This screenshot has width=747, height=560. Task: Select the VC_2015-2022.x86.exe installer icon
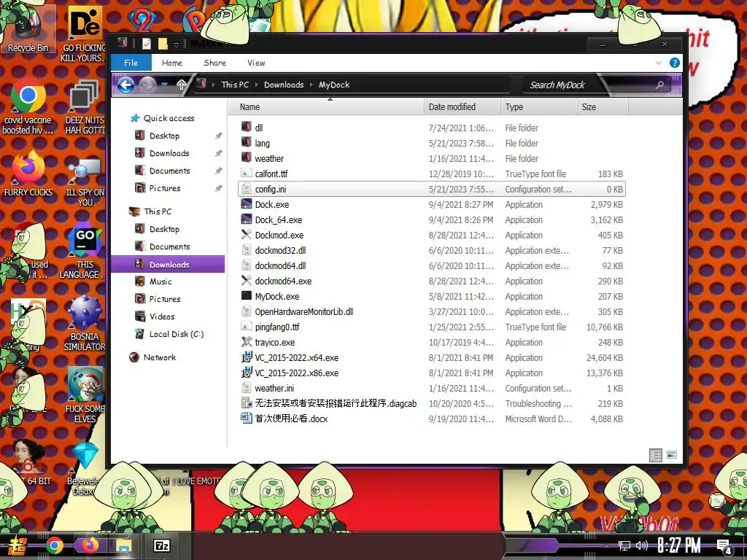pyautogui.click(x=247, y=373)
